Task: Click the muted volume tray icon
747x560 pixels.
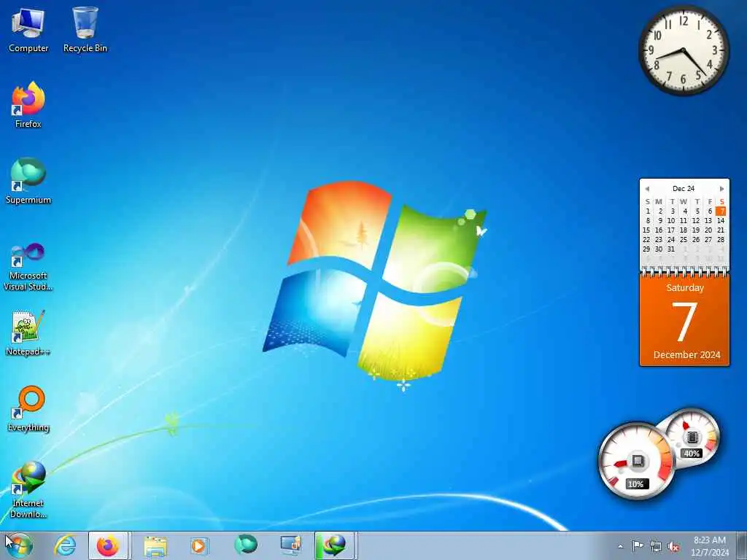Action: [x=673, y=546]
